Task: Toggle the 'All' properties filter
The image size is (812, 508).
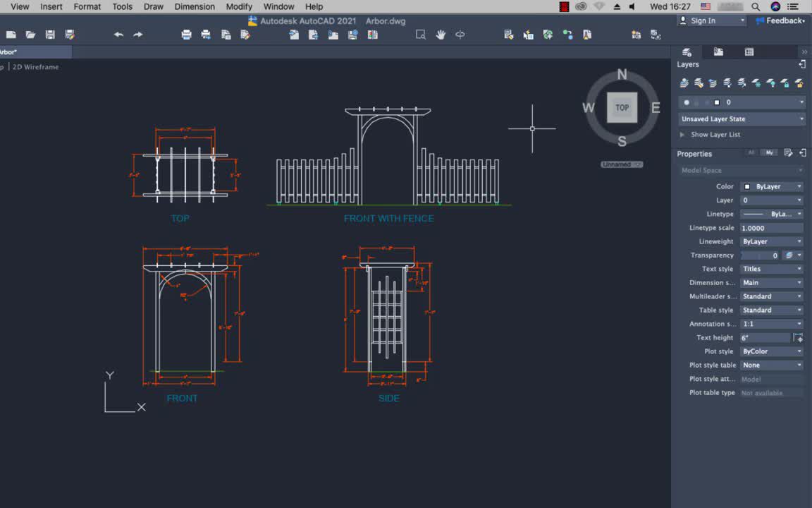Action: [x=751, y=152]
